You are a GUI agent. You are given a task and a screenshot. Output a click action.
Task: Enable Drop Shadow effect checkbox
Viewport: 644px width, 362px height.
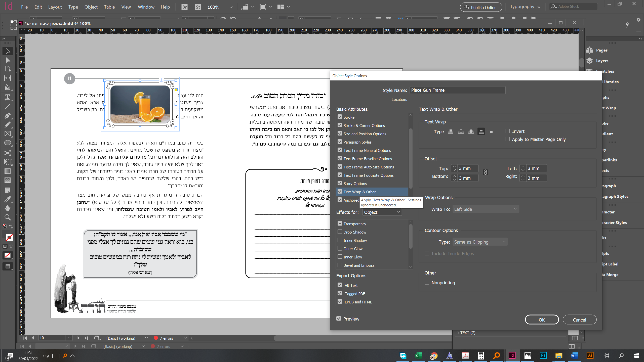tap(340, 232)
